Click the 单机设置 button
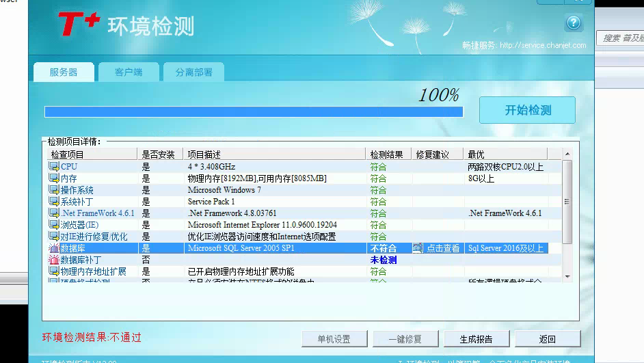Image resolution: width=644 pixels, height=363 pixels. 334,339
